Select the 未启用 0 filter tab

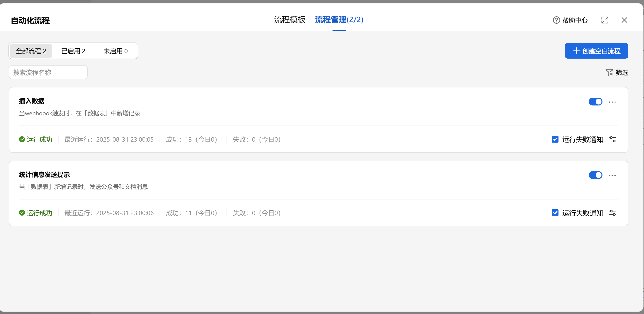[x=116, y=51]
